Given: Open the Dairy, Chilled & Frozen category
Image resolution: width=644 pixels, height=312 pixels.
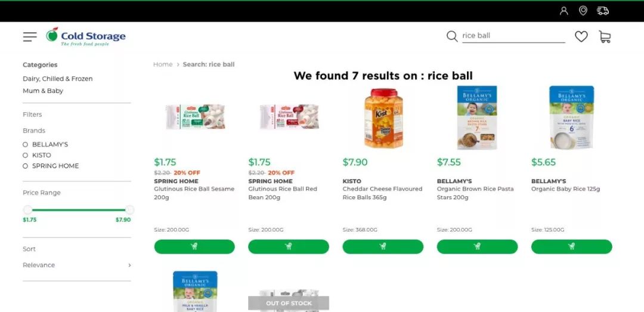Looking at the screenshot, I should (57, 79).
